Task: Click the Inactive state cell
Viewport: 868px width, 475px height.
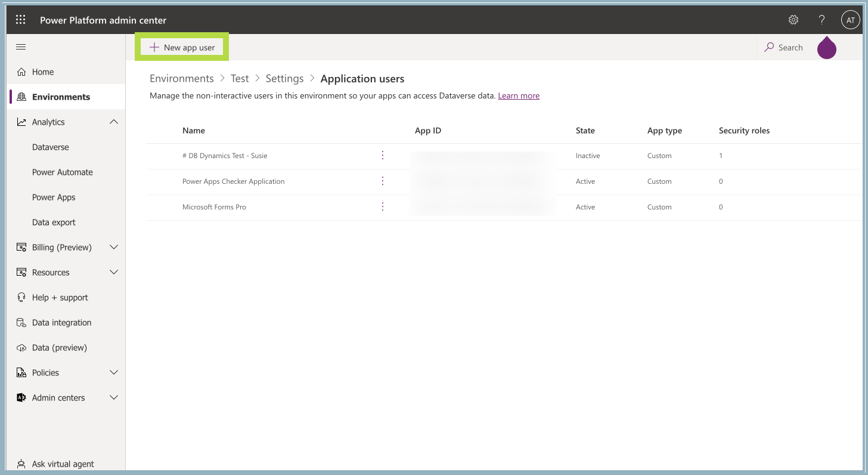Action: [588, 156]
